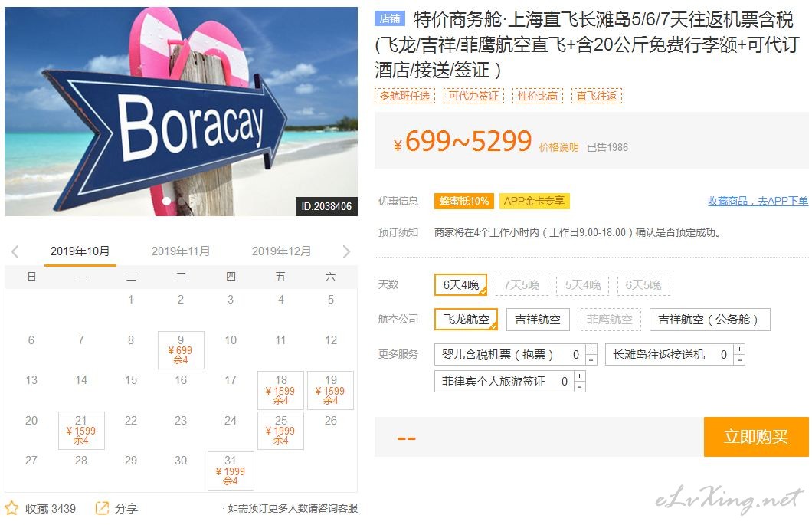Click the 立即购买 button
Screen dimensions: 812x525
(x=756, y=436)
